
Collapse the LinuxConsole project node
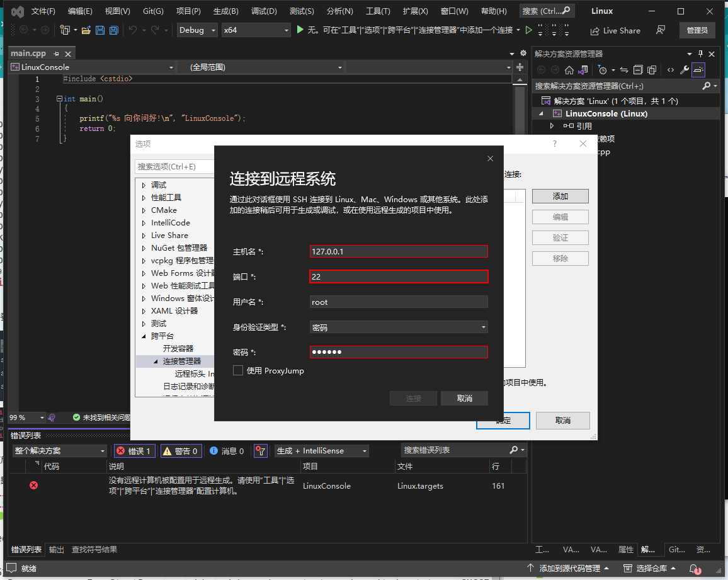point(541,114)
